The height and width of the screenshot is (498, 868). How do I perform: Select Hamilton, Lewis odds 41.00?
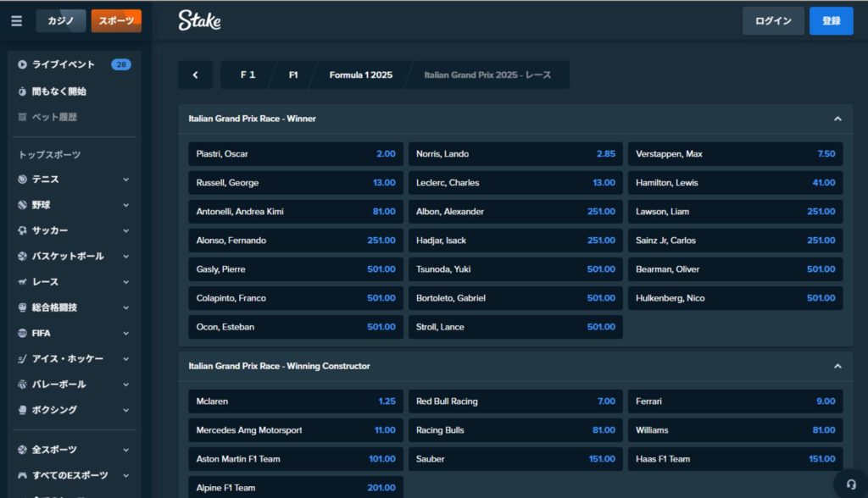coord(735,183)
